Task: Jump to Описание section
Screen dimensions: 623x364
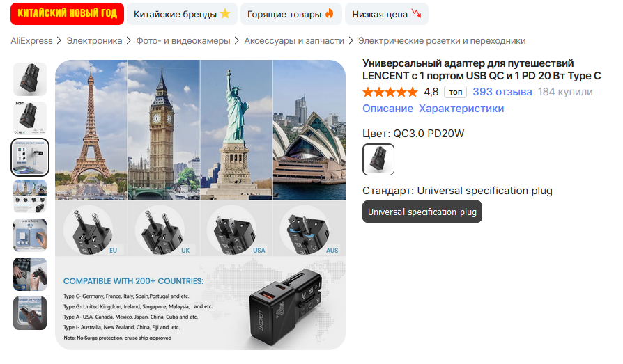Action: (x=387, y=109)
